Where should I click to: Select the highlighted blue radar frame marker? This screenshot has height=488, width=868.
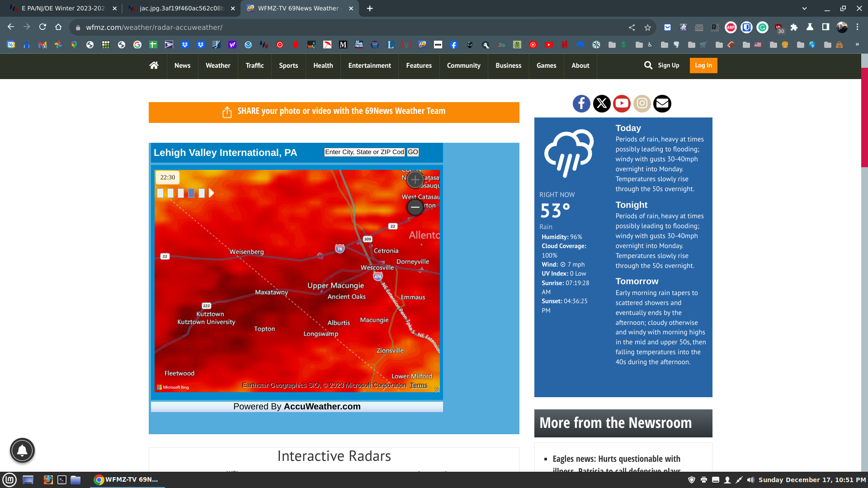pos(191,193)
